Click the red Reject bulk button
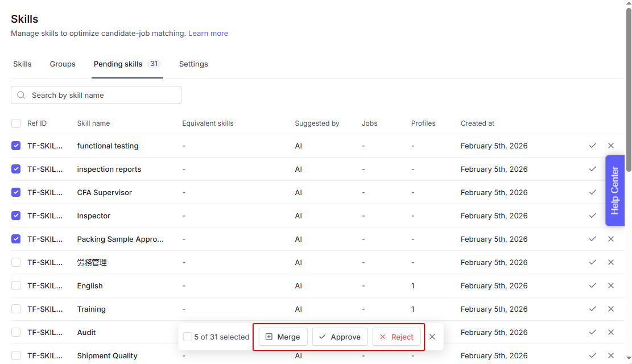This screenshot has width=632, height=364. pyautogui.click(x=396, y=337)
